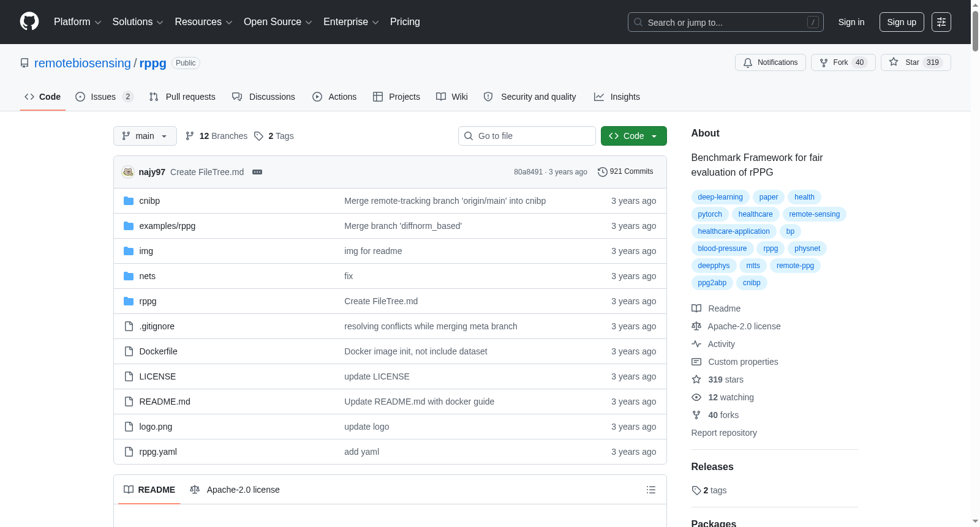Open the GitHub homepage logo
This screenshot has width=980, height=527.
tap(29, 21)
